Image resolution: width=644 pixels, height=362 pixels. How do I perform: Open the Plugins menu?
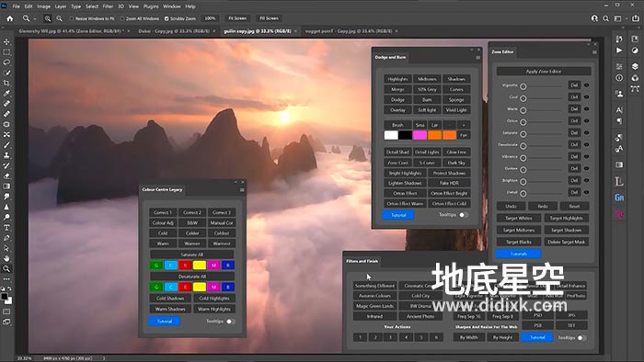[151, 6]
